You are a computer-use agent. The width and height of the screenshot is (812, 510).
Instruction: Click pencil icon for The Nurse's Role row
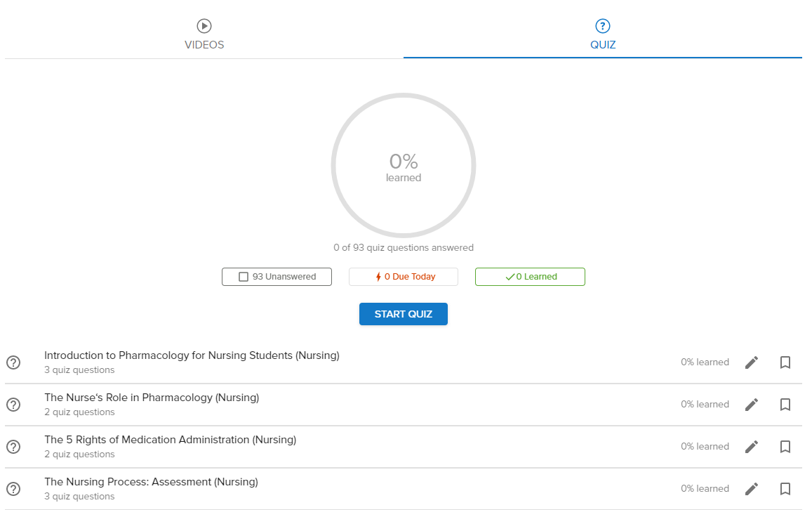point(752,405)
